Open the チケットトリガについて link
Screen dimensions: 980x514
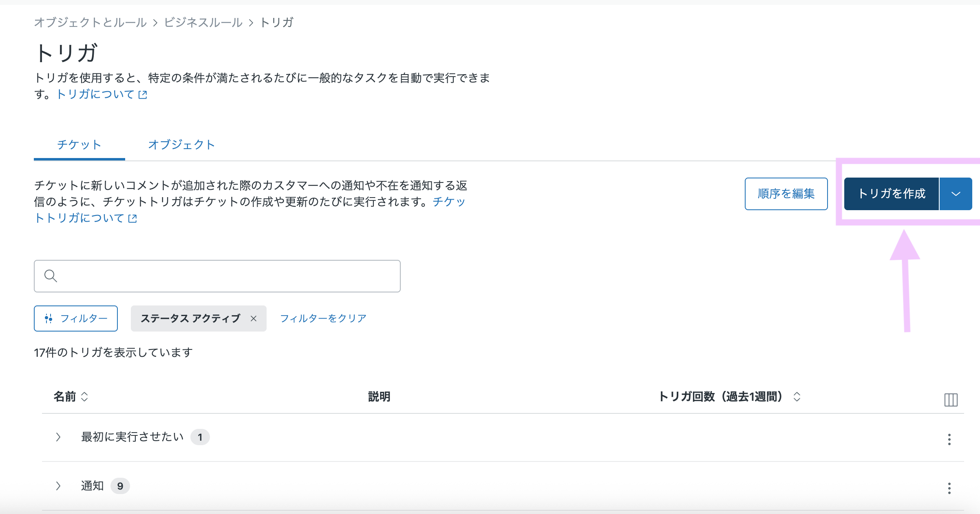(x=79, y=218)
